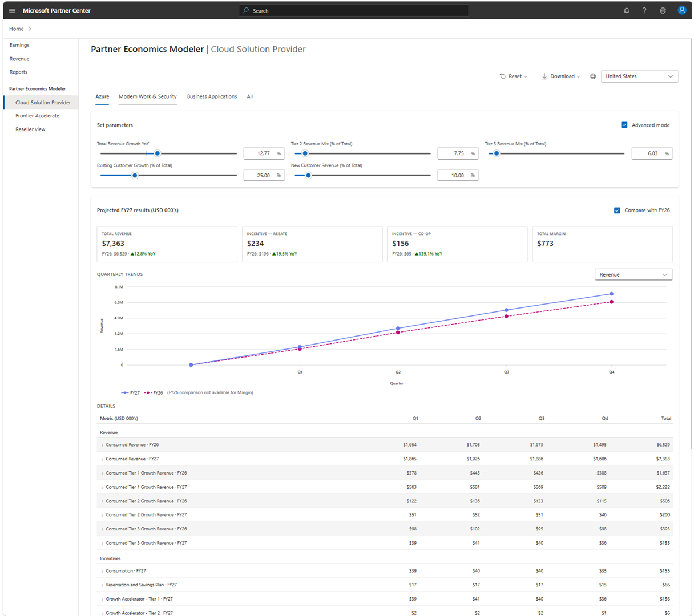Click the Incentive Co-op $156 card

point(457,244)
